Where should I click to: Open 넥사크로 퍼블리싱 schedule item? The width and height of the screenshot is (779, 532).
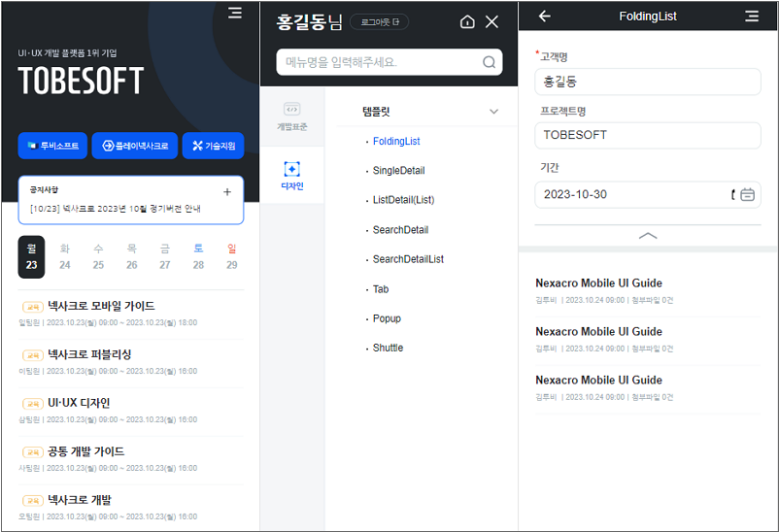coord(89,354)
